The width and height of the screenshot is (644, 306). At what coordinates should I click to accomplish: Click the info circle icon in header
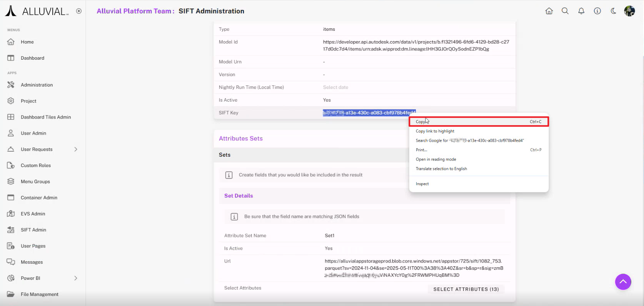tap(597, 11)
